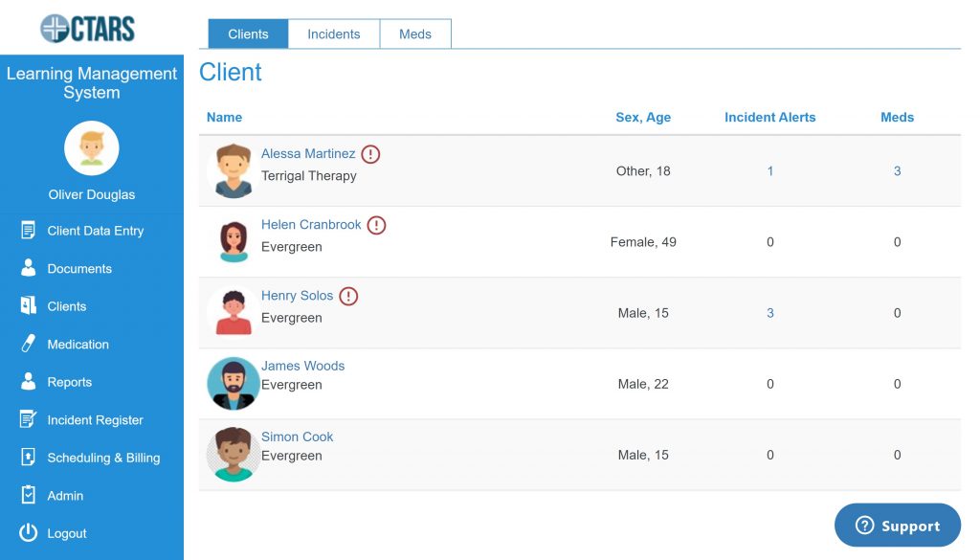Open the Meds tab
The height and width of the screenshot is (560, 980).
[x=415, y=34]
